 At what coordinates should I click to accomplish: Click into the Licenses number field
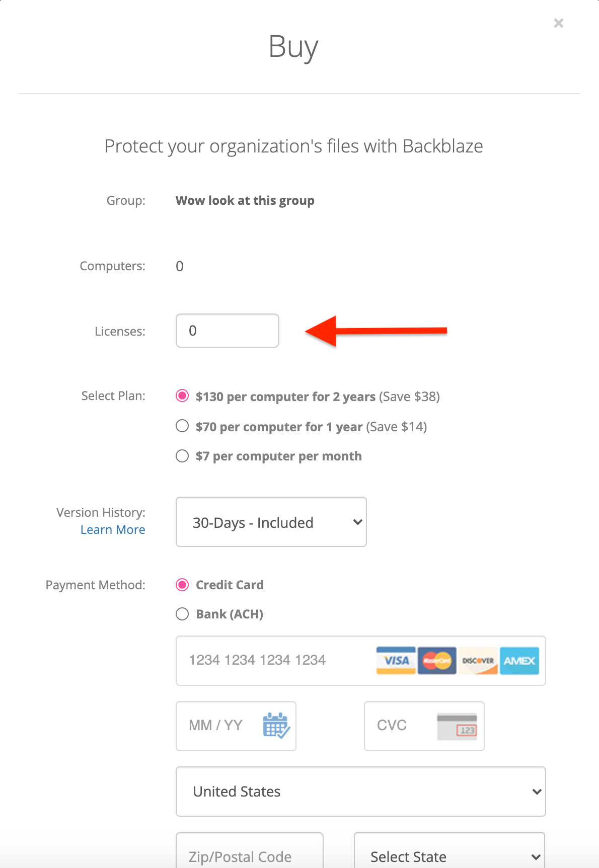pos(228,331)
